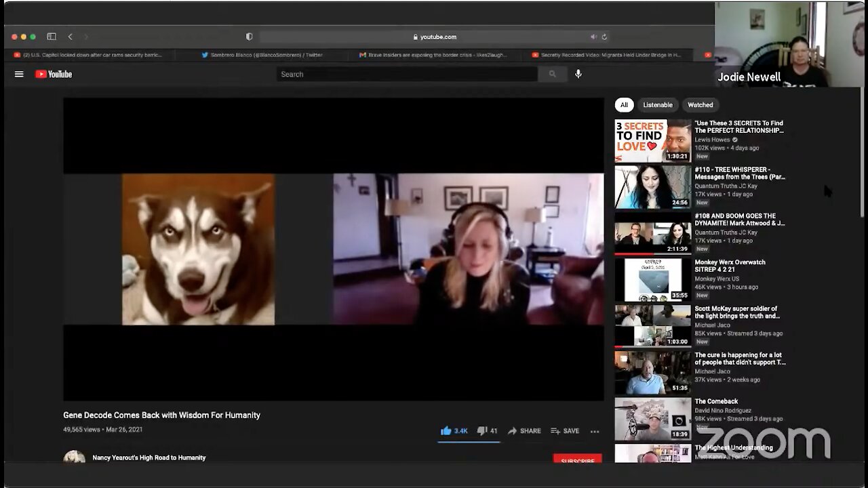Open the privacy report shield icon
The height and width of the screenshot is (488, 868).
(249, 37)
